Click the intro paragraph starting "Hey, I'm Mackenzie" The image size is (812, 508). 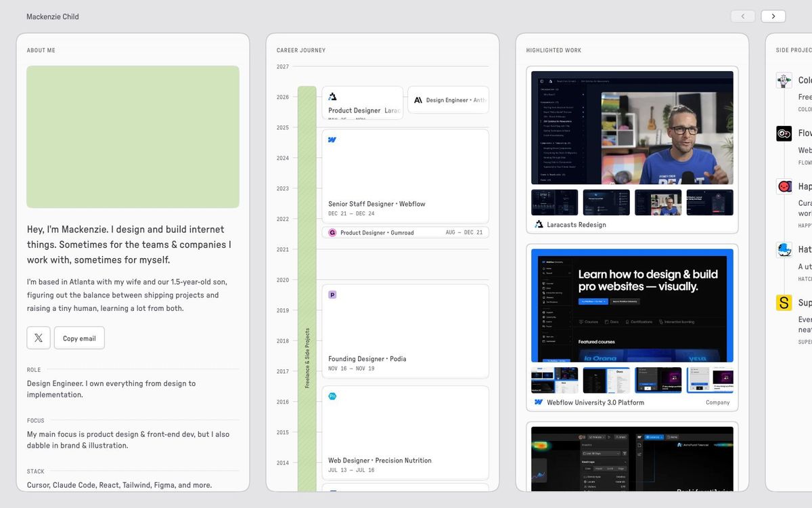pyautogui.click(x=129, y=245)
